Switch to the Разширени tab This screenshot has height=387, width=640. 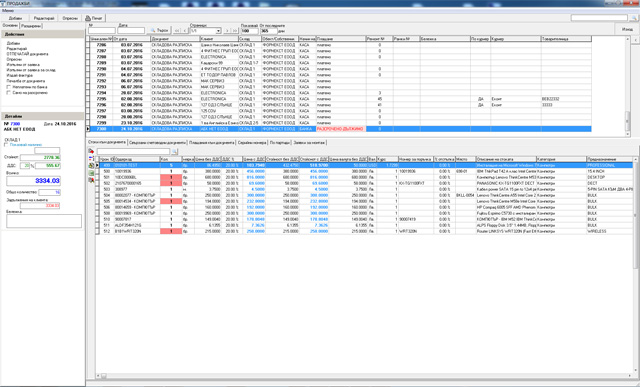[31, 26]
